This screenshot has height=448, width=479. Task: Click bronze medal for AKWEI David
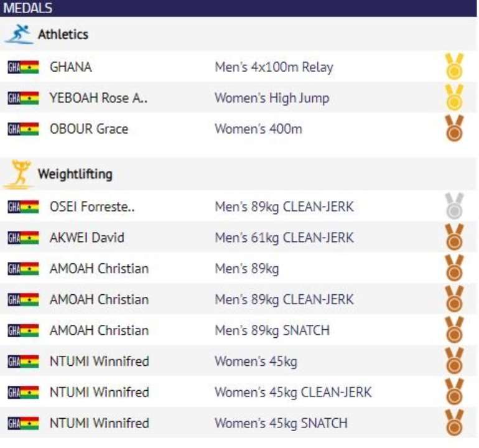tap(454, 237)
